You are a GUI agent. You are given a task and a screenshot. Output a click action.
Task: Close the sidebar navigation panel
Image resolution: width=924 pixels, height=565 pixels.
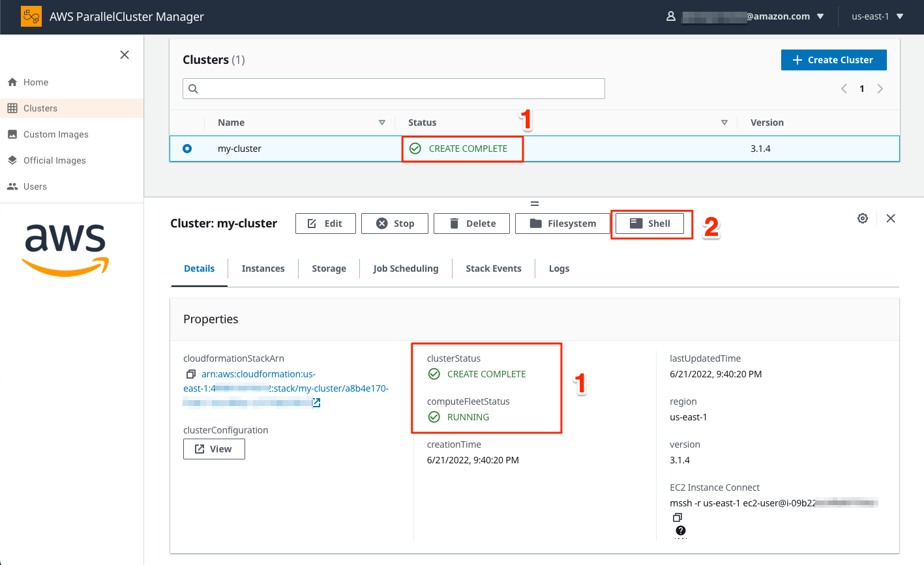[125, 55]
